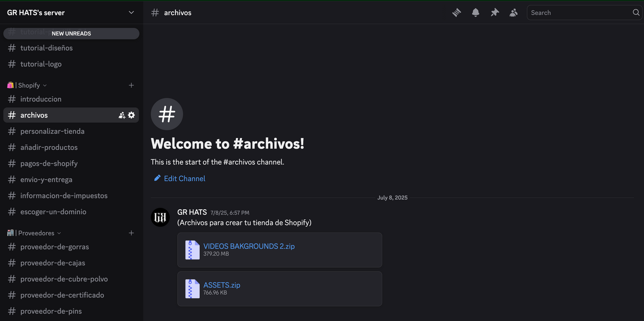644x321 pixels.
Task: Download VIDEOS BAKGROUNDS 2.zip file
Action: pos(249,246)
